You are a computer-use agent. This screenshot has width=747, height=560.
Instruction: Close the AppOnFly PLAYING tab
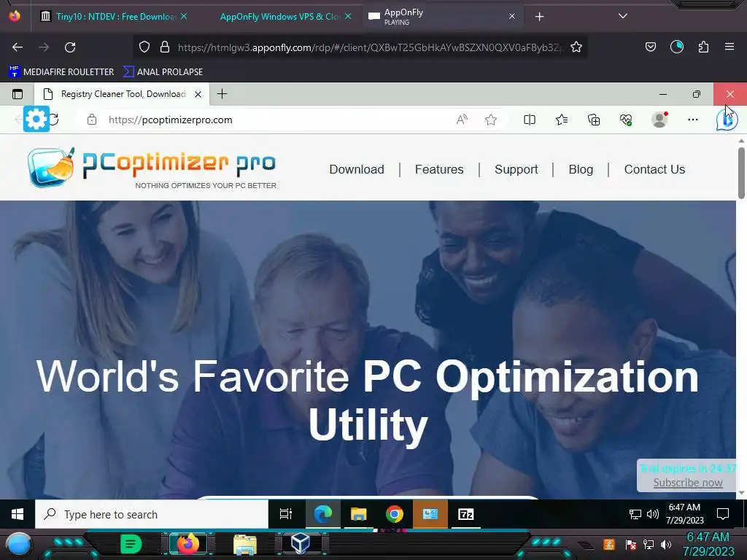tap(512, 16)
